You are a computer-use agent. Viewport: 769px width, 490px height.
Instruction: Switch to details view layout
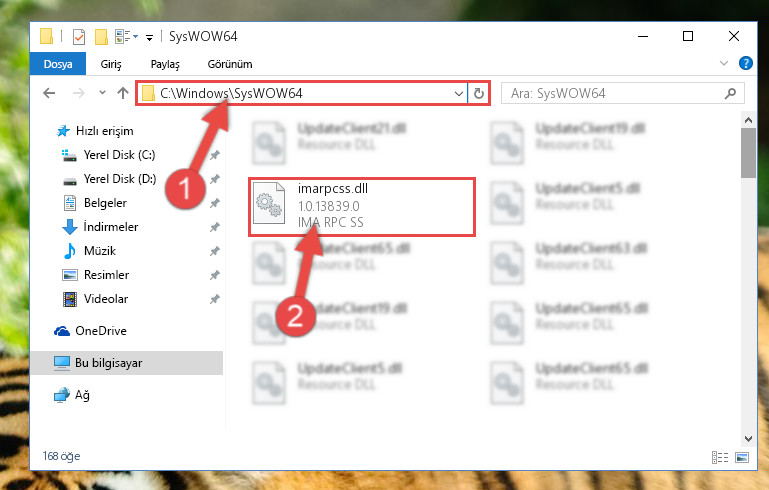[720, 458]
